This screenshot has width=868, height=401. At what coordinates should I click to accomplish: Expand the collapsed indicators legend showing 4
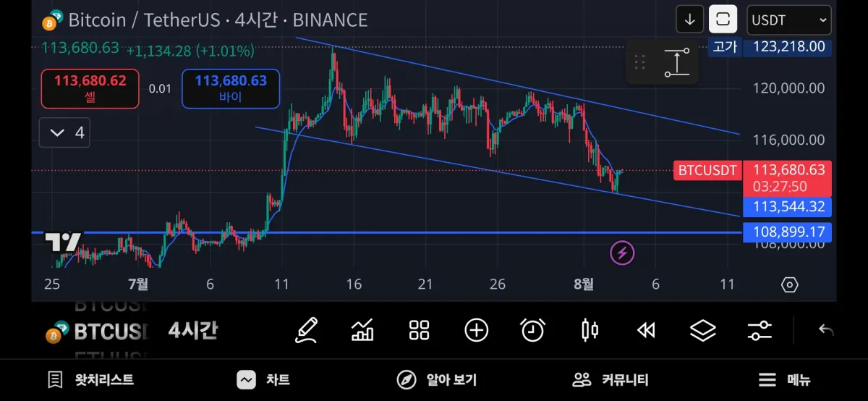64,132
